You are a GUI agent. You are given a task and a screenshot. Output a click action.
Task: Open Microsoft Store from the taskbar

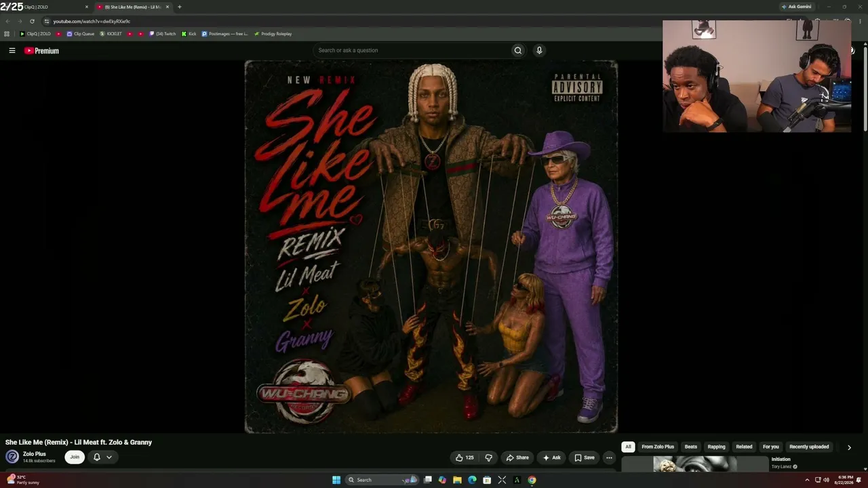tap(487, 480)
